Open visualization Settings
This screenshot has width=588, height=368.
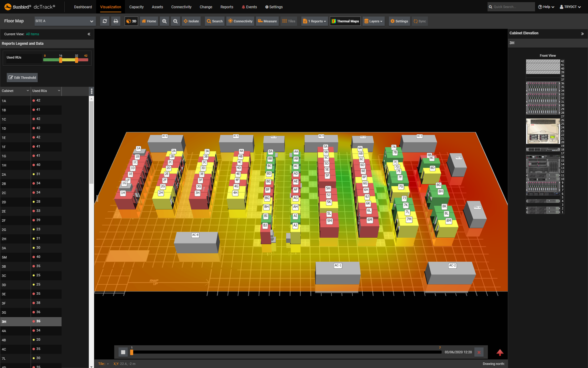tap(399, 21)
